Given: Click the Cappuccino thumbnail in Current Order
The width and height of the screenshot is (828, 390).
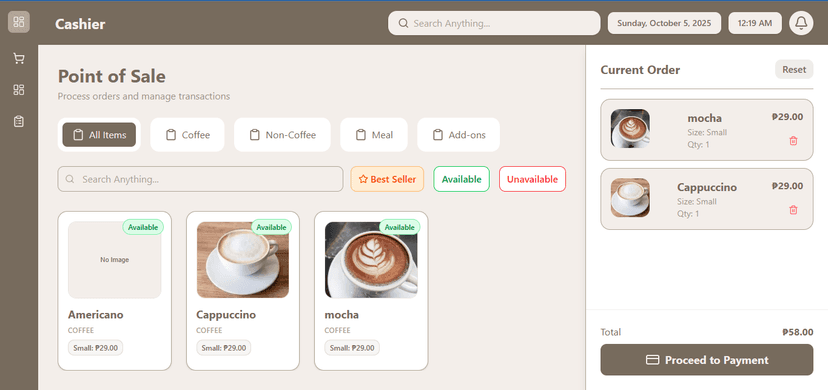Looking at the screenshot, I should point(631,198).
